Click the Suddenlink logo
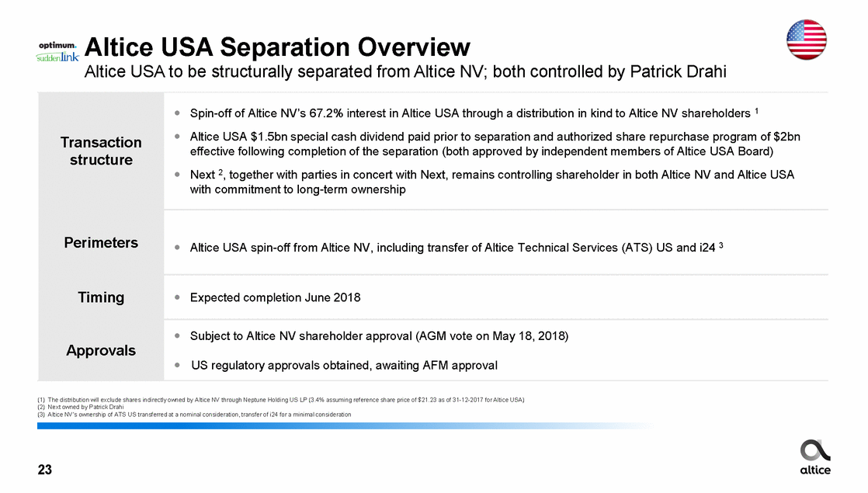The height and width of the screenshot is (493, 868). (57, 57)
